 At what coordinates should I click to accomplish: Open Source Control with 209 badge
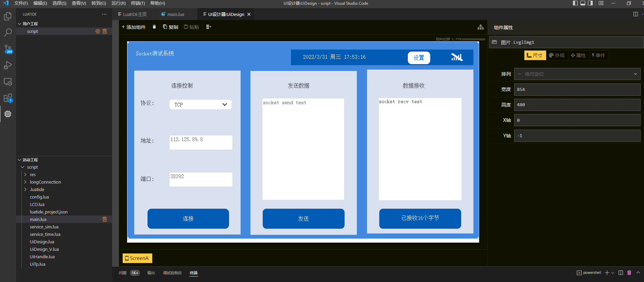coord(7,49)
